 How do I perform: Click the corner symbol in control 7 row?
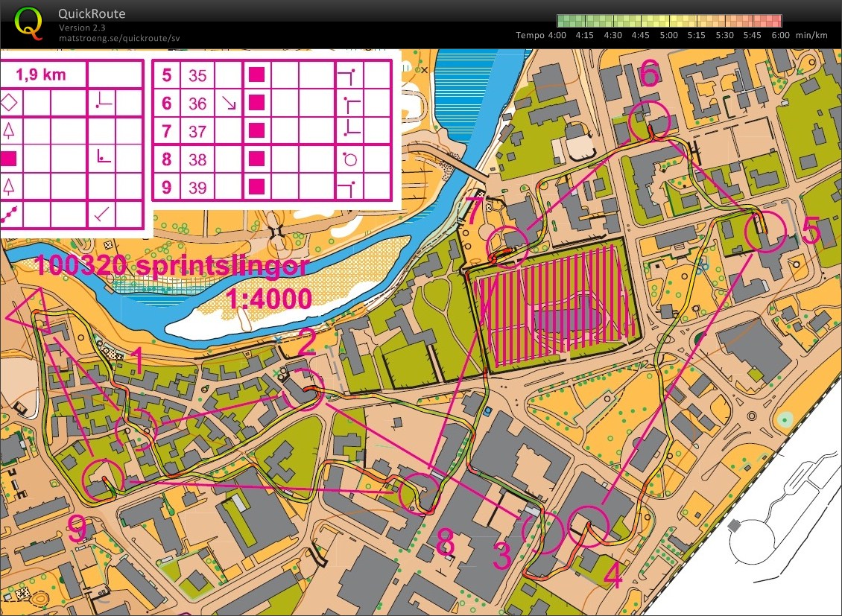tap(351, 129)
